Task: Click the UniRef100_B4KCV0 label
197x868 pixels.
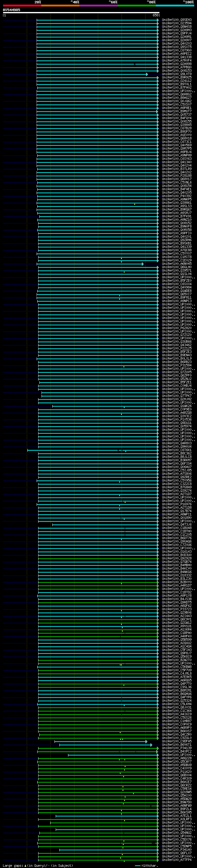Action: 177,568
